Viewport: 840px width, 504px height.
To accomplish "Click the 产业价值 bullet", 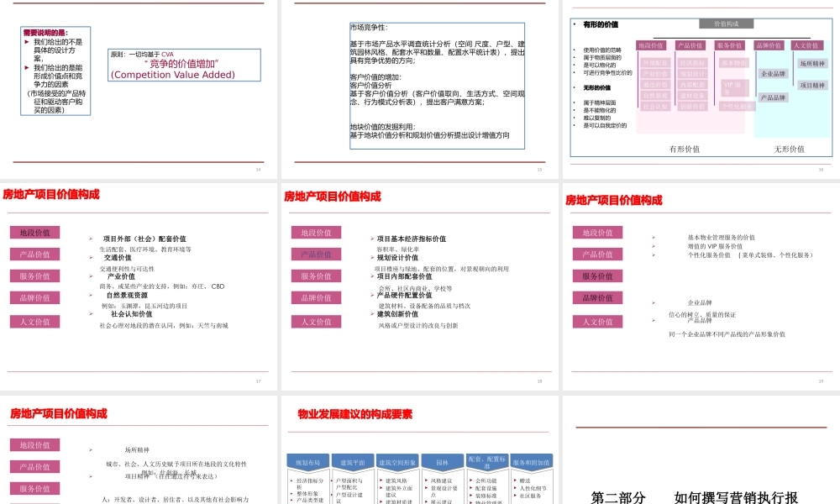I will click(121, 276).
